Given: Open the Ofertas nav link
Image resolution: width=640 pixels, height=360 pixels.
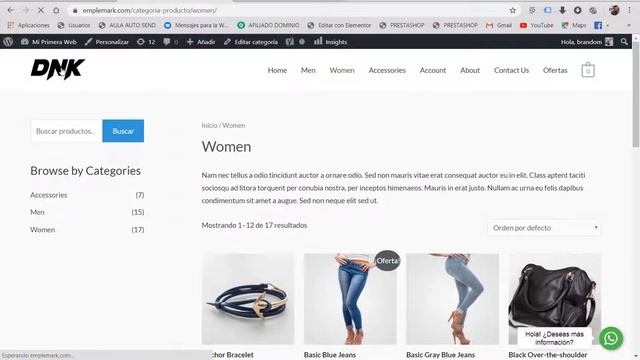Looking at the screenshot, I should coord(555,70).
